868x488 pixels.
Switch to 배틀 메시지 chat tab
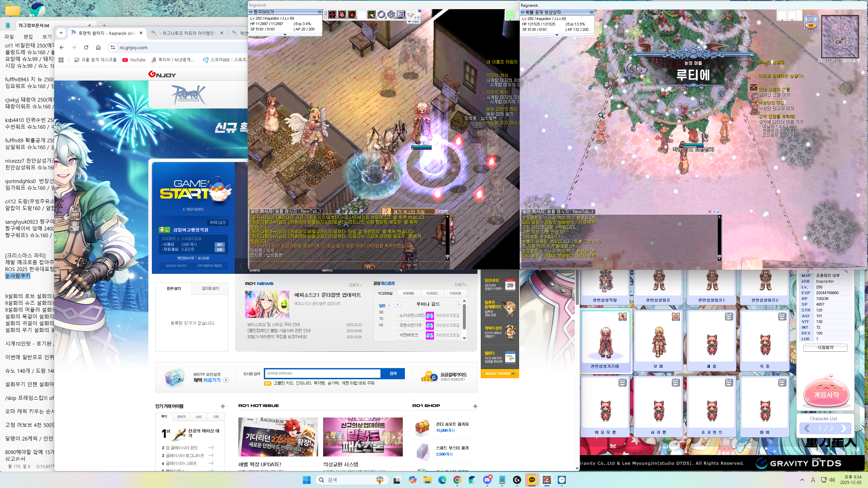click(286, 211)
